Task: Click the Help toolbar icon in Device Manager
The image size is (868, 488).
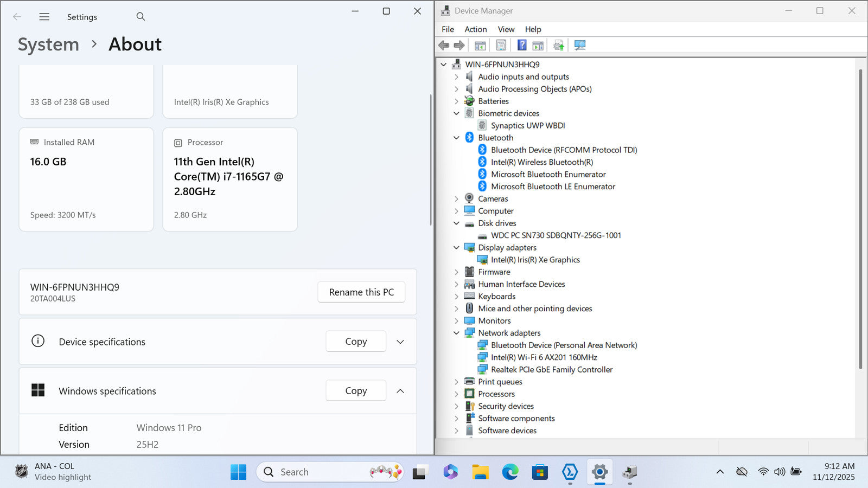Action: click(521, 45)
